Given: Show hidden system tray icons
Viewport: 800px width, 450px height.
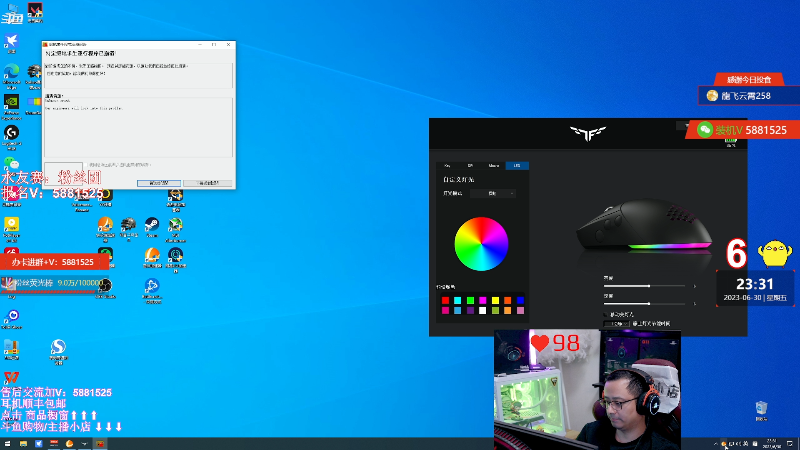Looking at the screenshot, I should (715, 444).
